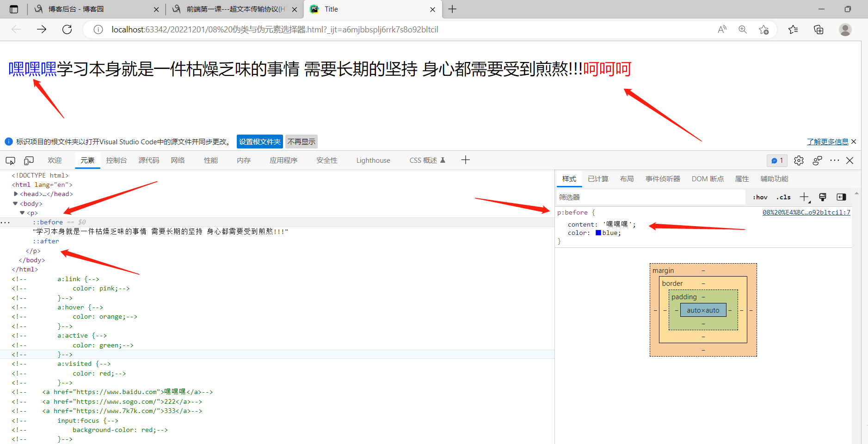The height and width of the screenshot is (444, 868).
Task: Toggle the computed styles sidebar
Action: coord(841,197)
